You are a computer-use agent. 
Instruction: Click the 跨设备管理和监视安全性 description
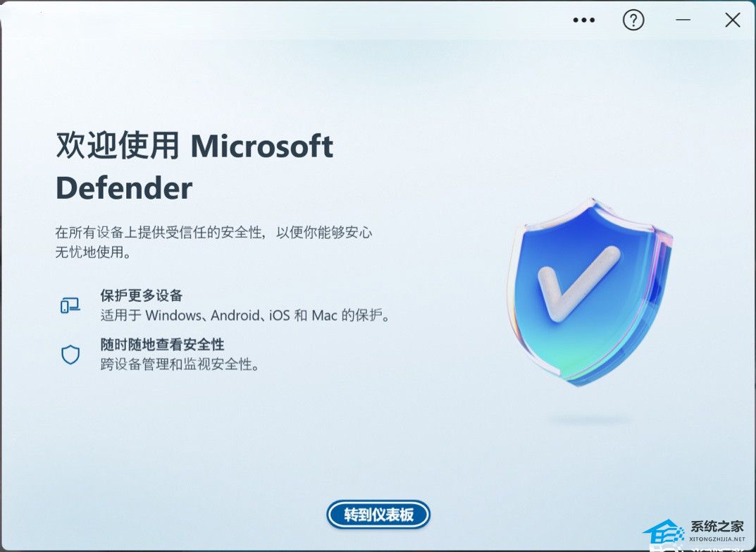point(180,364)
